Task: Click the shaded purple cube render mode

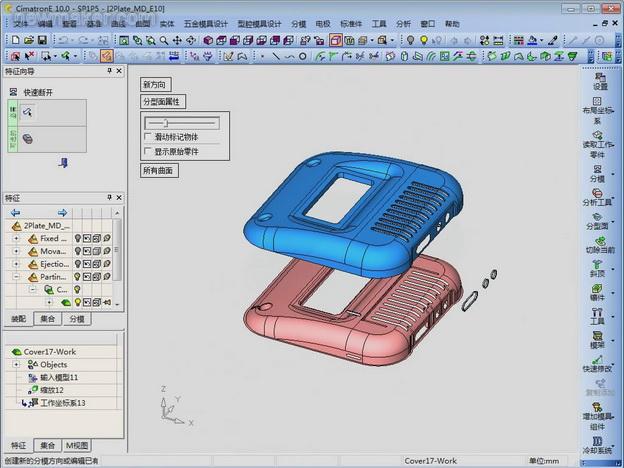Action: pyautogui.click(x=208, y=40)
